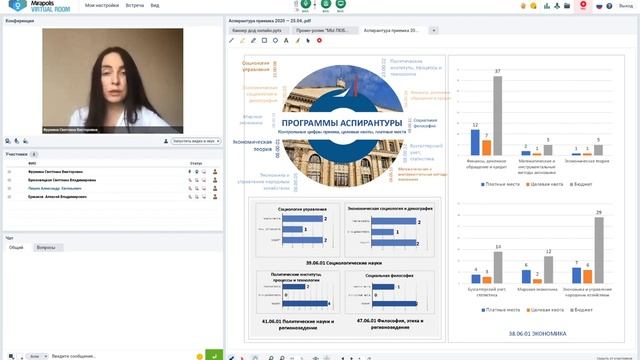
Task: Open the Мои настройки menu
Action: tap(102, 6)
